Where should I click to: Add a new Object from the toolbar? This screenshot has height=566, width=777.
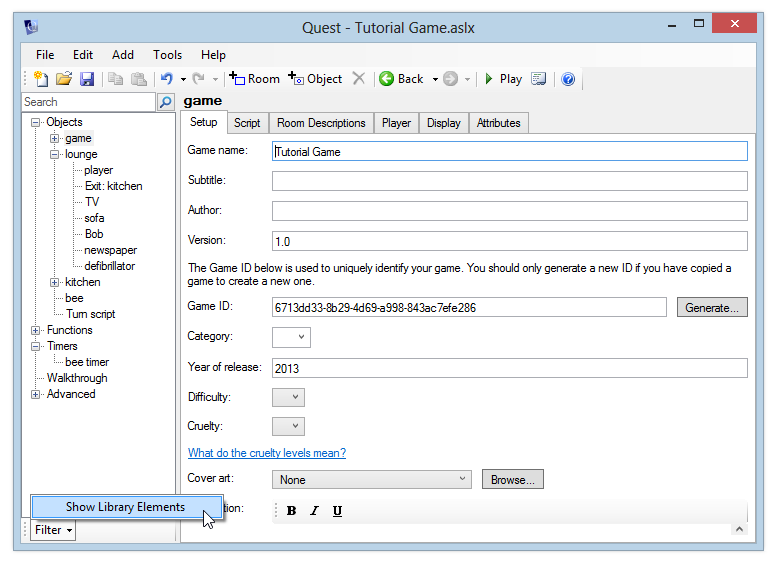pos(315,79)
